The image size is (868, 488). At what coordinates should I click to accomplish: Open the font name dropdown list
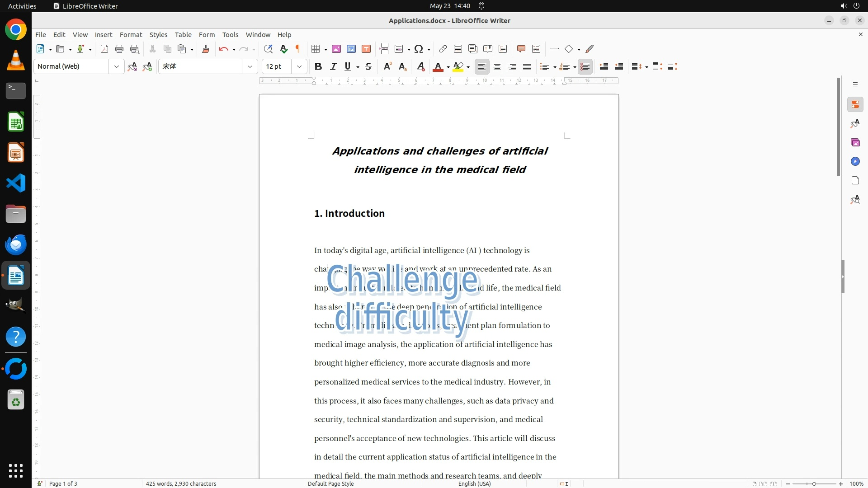click(250, 67)
